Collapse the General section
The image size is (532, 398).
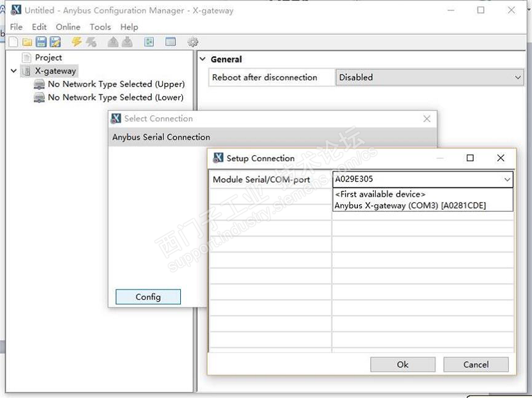pyautogui.click(x=202, y=59)
